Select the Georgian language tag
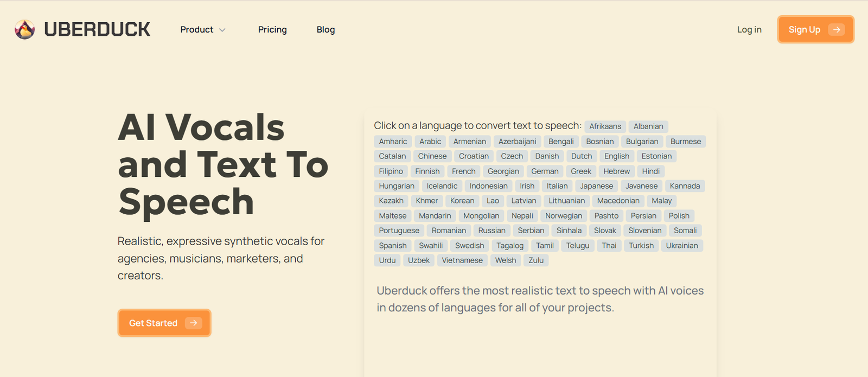The width and height of the screenshot is (868, 377). 503,171
